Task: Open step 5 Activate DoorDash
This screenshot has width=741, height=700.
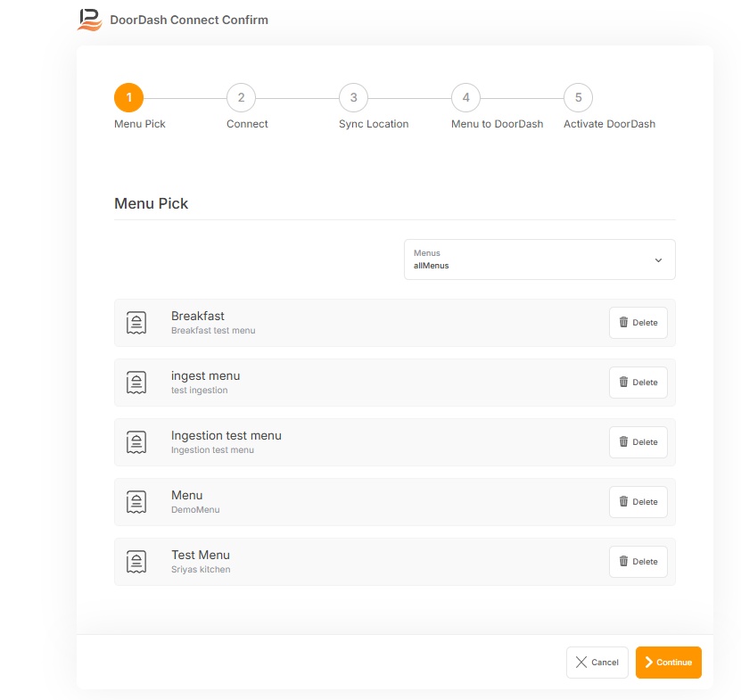Action: 578,98
